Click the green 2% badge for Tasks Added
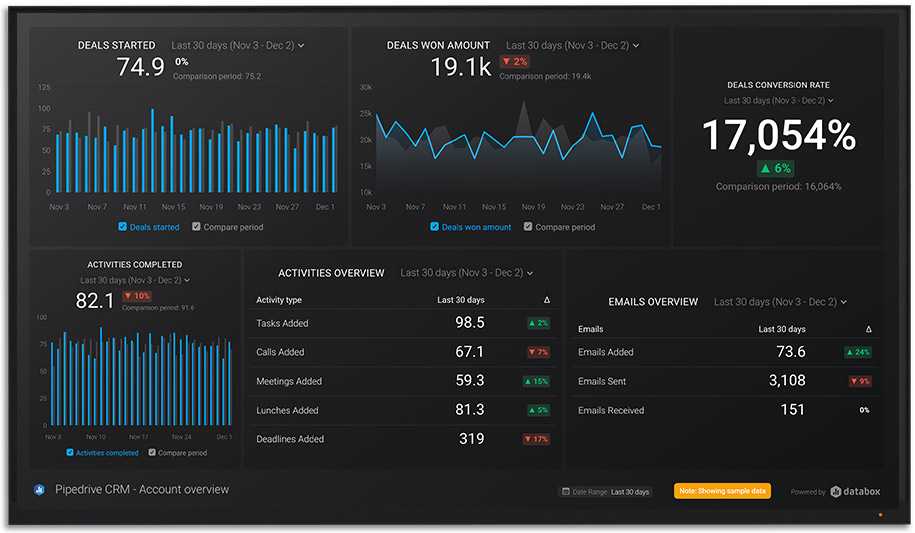Viewport: 915px width, 533px height. pyautogui.click(x=538, y=323)
